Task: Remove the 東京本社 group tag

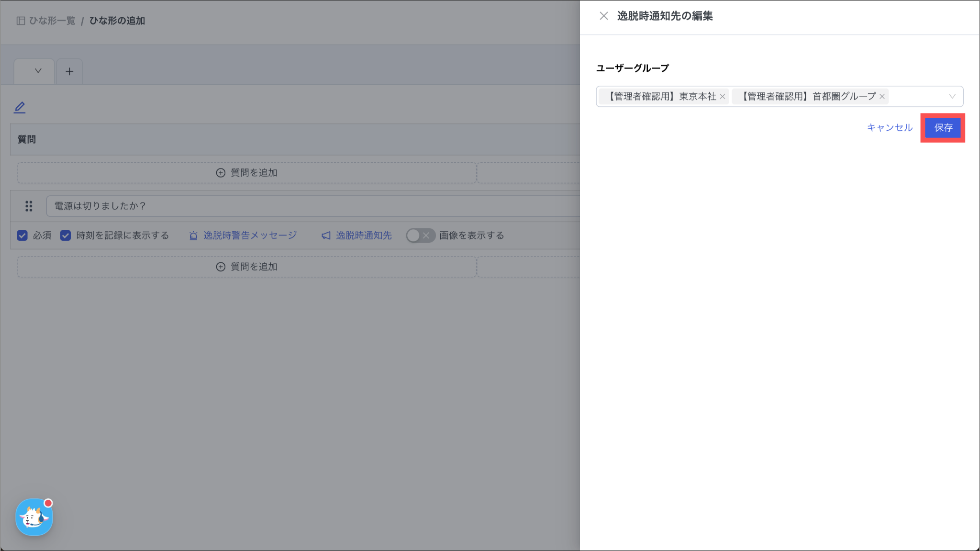Action: tap(723, 97)
